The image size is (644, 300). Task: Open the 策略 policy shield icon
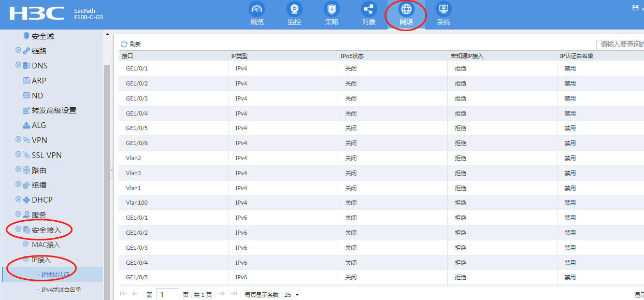click(332, 9)
